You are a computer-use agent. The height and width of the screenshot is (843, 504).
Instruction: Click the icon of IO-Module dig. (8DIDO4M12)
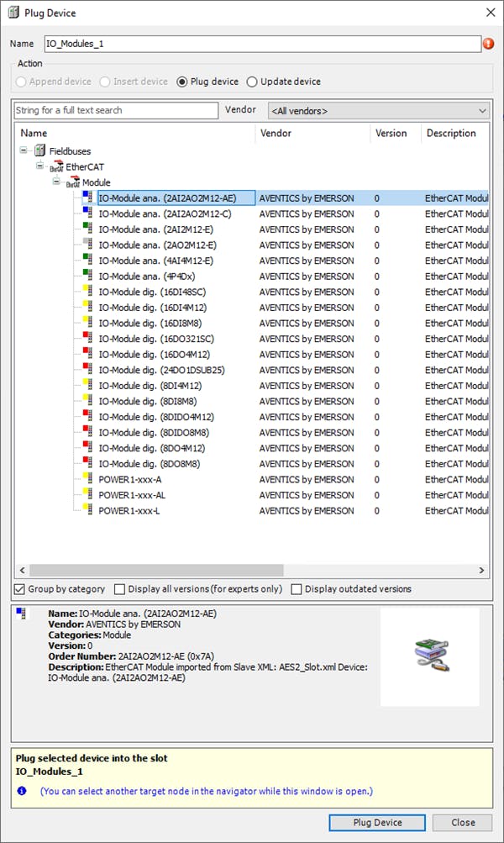(87, 415)
